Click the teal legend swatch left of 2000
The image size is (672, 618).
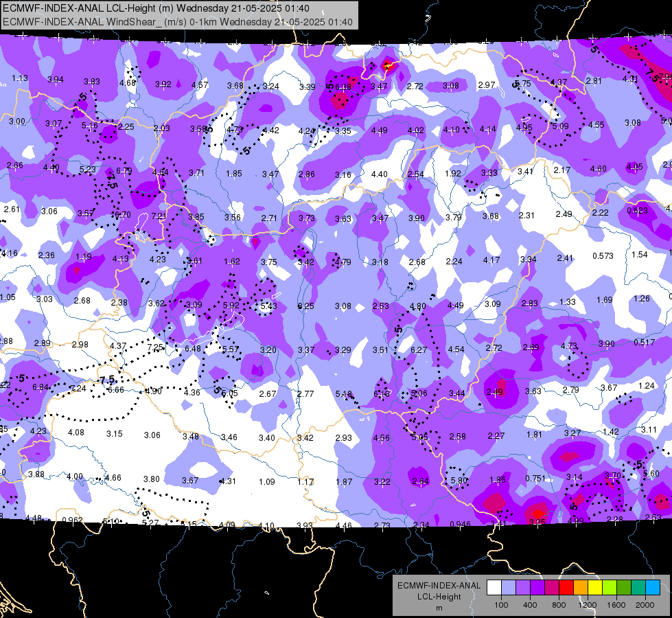pos(638,588)
